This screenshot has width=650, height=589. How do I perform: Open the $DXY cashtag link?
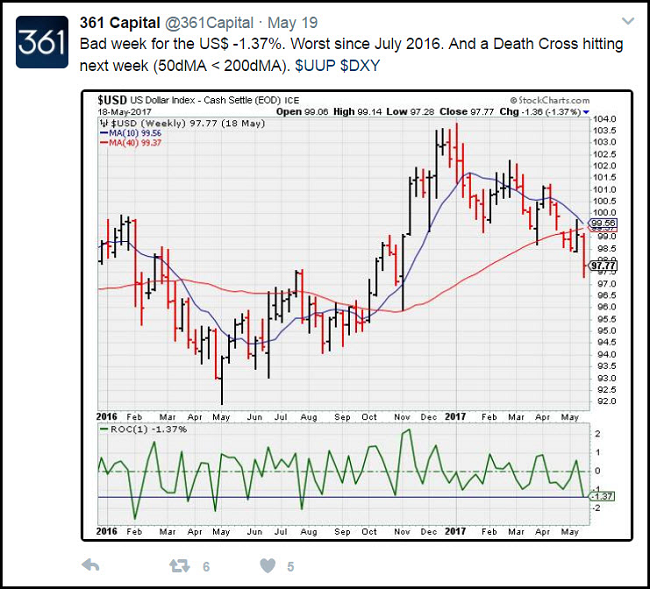click(x=360, y=65)
